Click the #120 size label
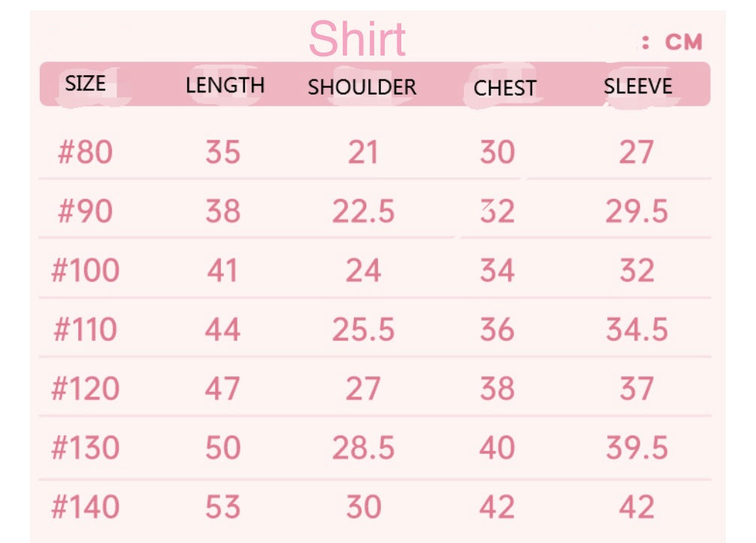The width and height of the screenshot is (756, 543). pyautogui.click(x=85, y=389)
